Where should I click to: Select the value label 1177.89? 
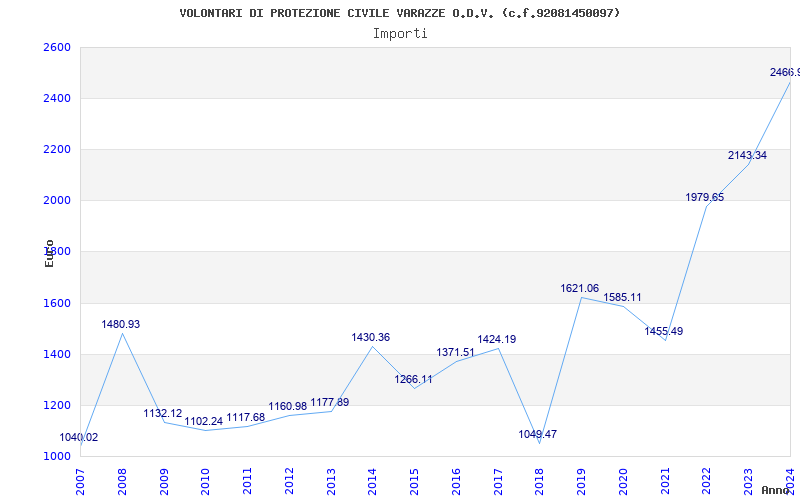coord(330,403)
